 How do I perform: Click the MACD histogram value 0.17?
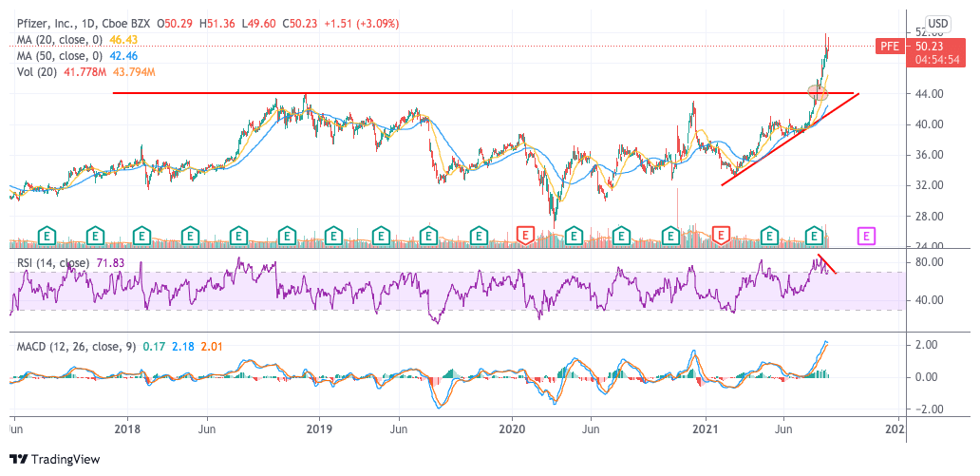click(x=153, y=346)
